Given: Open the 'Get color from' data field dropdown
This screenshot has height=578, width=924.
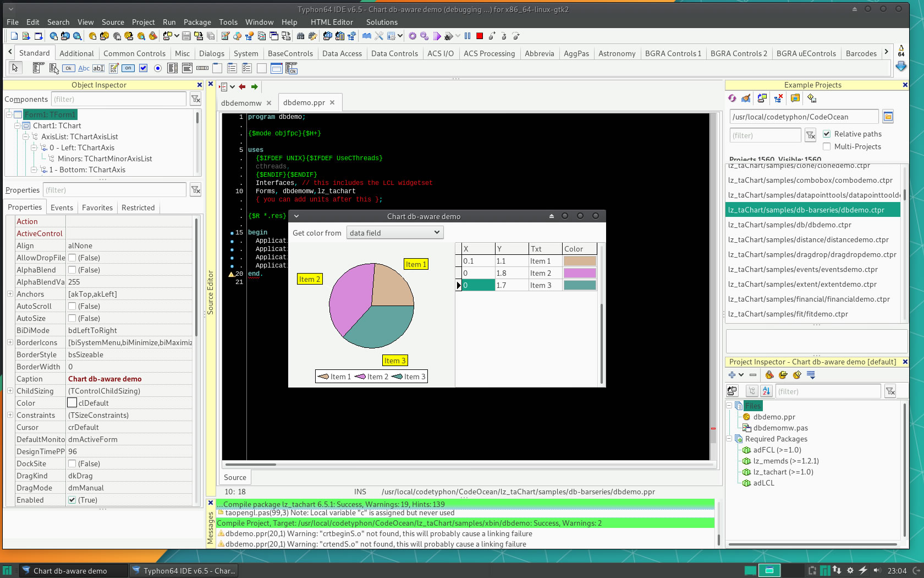Looking at the screenshot, I should tap(395, 233).
